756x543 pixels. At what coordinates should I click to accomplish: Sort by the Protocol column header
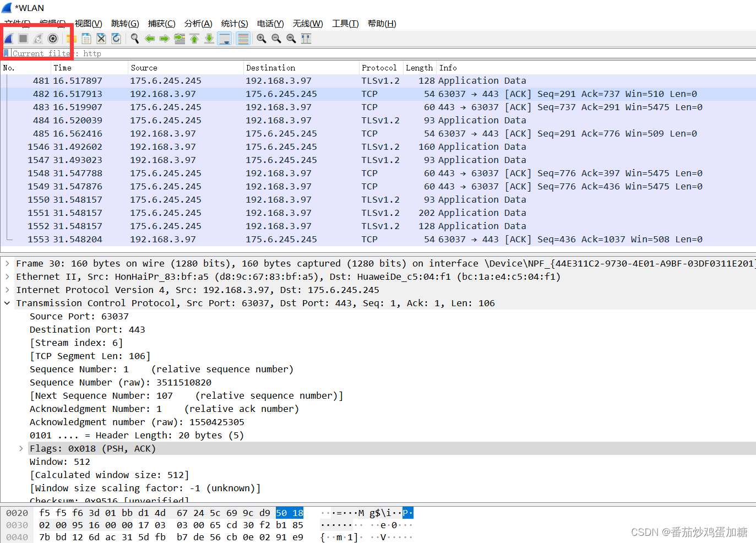click(381, 68)
